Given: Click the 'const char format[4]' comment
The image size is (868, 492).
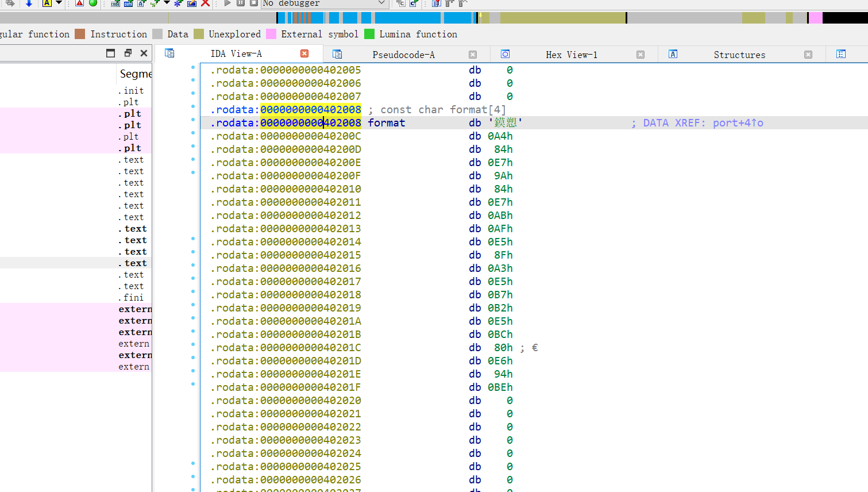Looking at the screenshot, I should 443,110.
